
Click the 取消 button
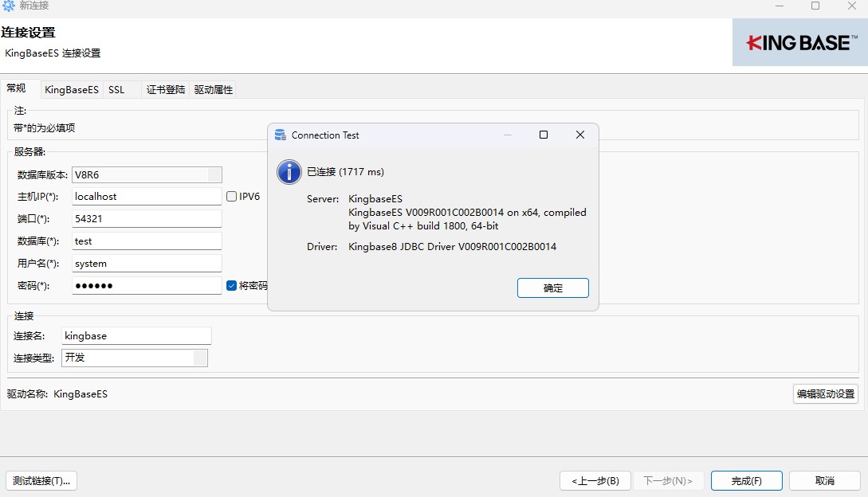[825, 480]
